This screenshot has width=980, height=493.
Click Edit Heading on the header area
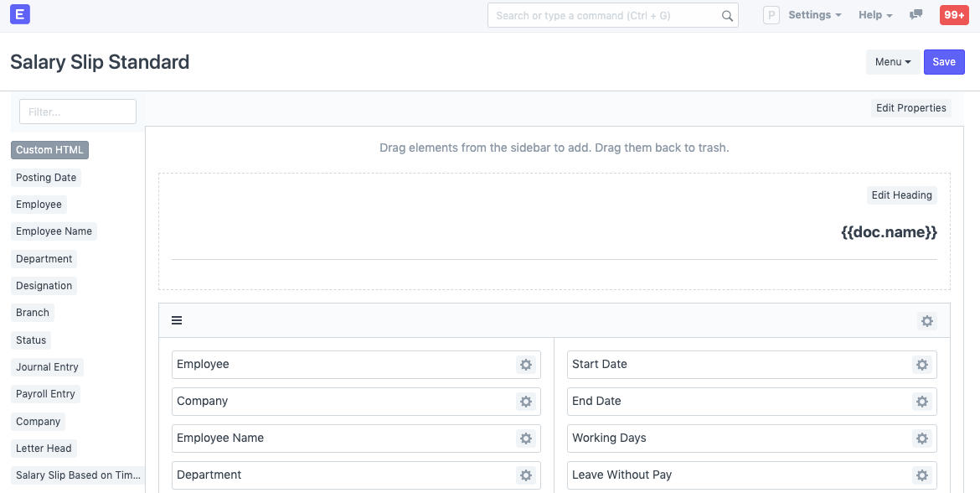[901, 195]
